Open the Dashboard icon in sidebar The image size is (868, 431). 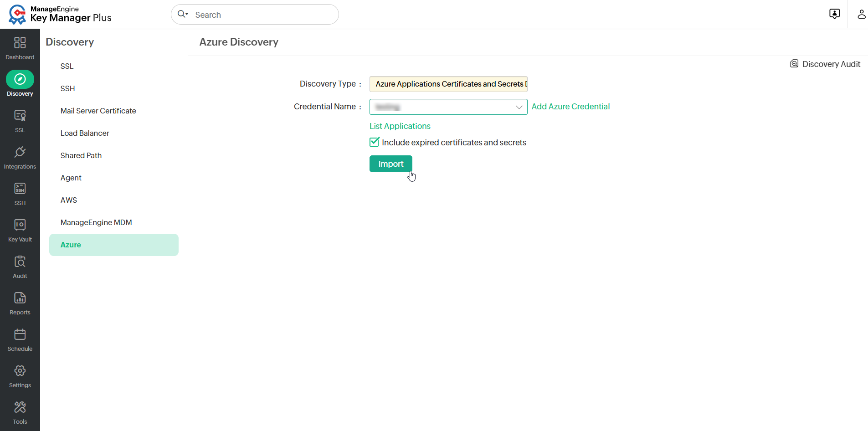point(20,43)
